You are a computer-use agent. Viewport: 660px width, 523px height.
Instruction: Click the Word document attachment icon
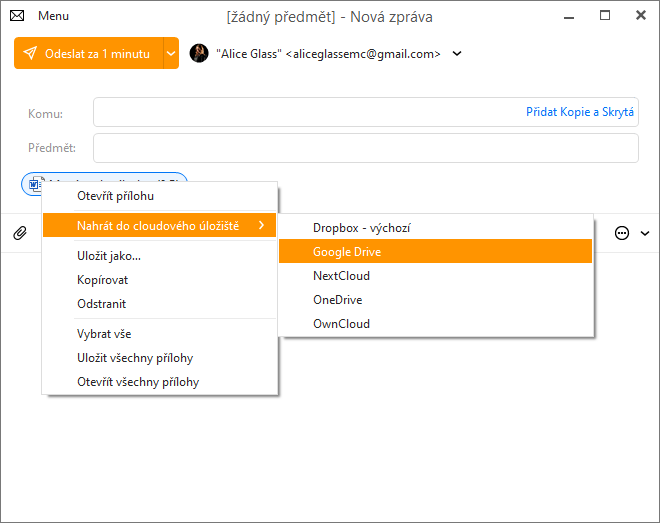pos(35,183)
